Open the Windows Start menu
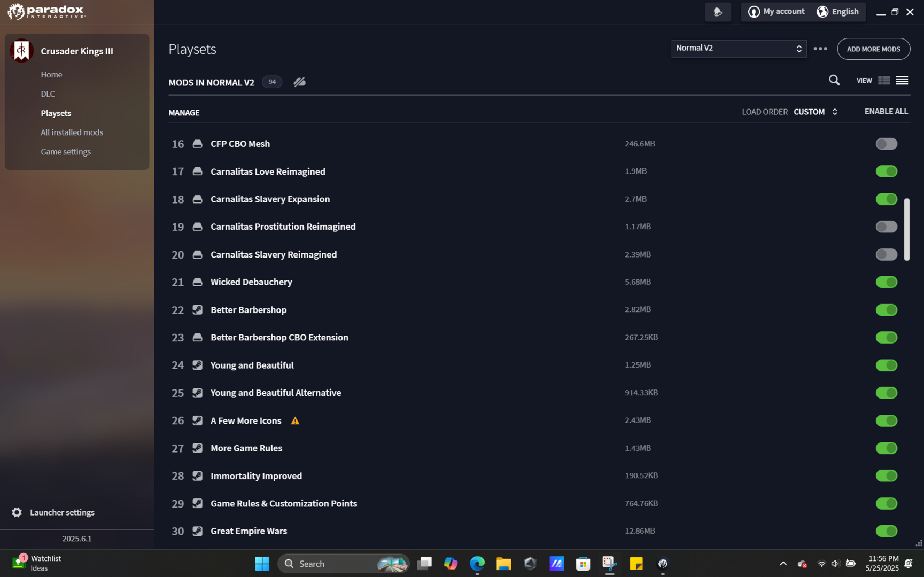 (262, 564)
